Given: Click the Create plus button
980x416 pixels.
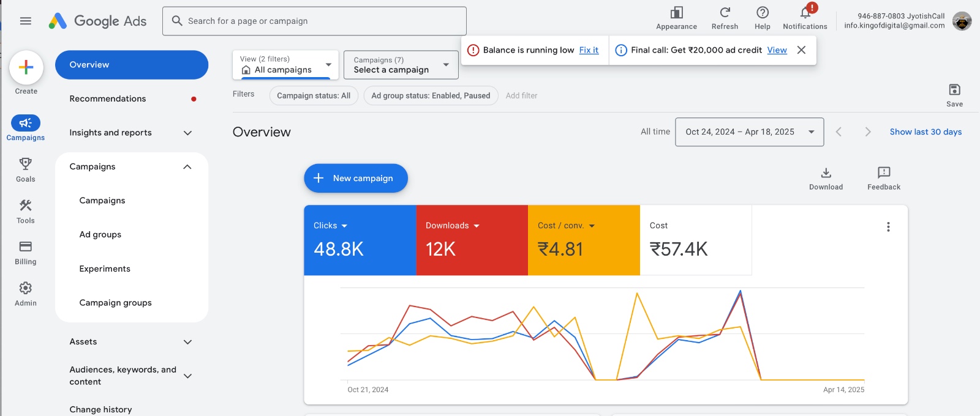Looking at the screenshot, I should pyautogui.click(x=26, y=67).
